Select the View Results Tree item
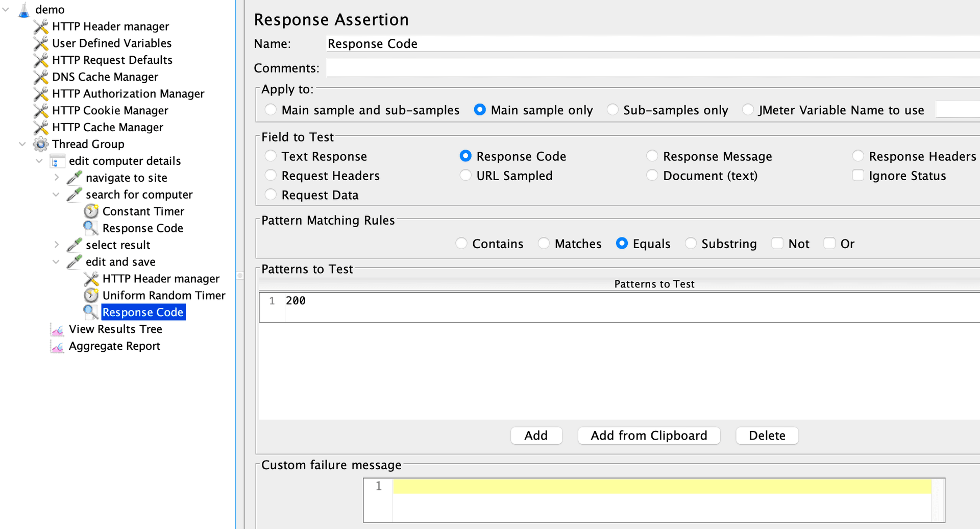Screen dimensions: 980x529 pyautogui.click(x=115, y=329)
